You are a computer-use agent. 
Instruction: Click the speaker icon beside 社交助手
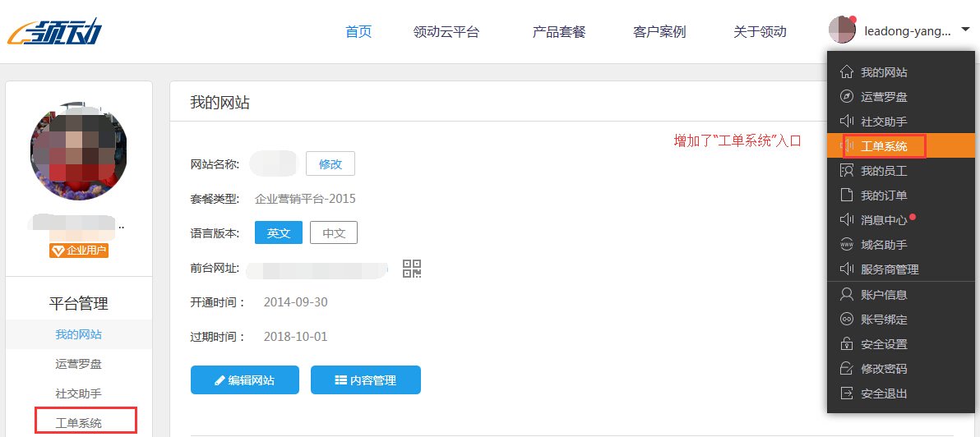[846, 122]
